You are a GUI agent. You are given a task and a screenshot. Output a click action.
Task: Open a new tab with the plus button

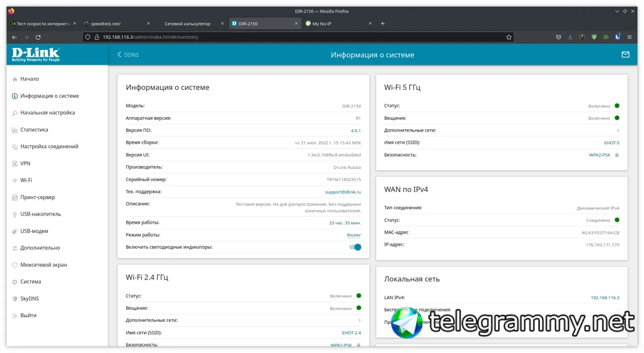(x=382, y=24)
